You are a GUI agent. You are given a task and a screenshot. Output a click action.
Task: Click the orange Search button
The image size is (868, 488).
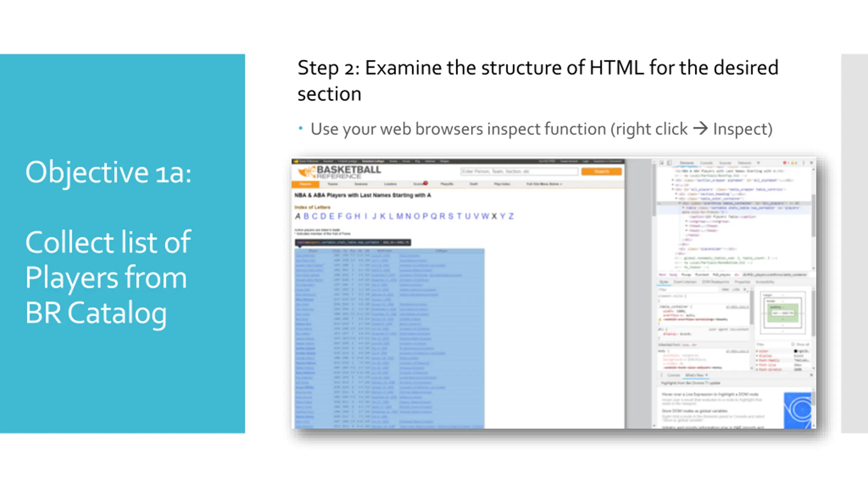pyautogui.click(x=601, y=171)
